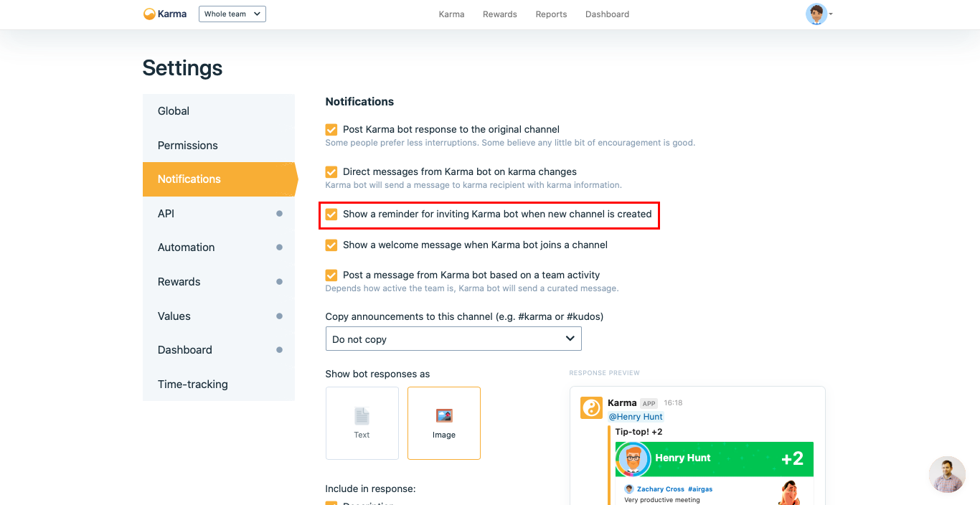The width and height of the screenshot is (980, 505).
Task: Click the Tip-top! +2 text
Action: 639,432
